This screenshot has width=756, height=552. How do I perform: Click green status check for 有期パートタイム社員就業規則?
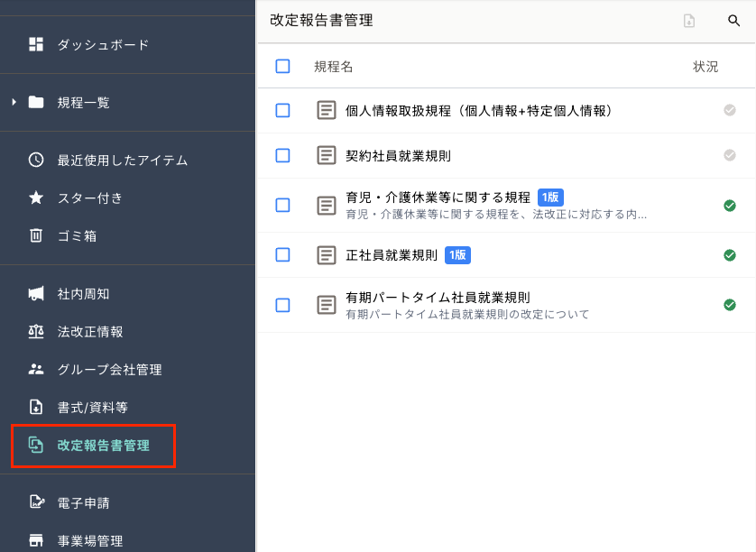click(730, 305)
